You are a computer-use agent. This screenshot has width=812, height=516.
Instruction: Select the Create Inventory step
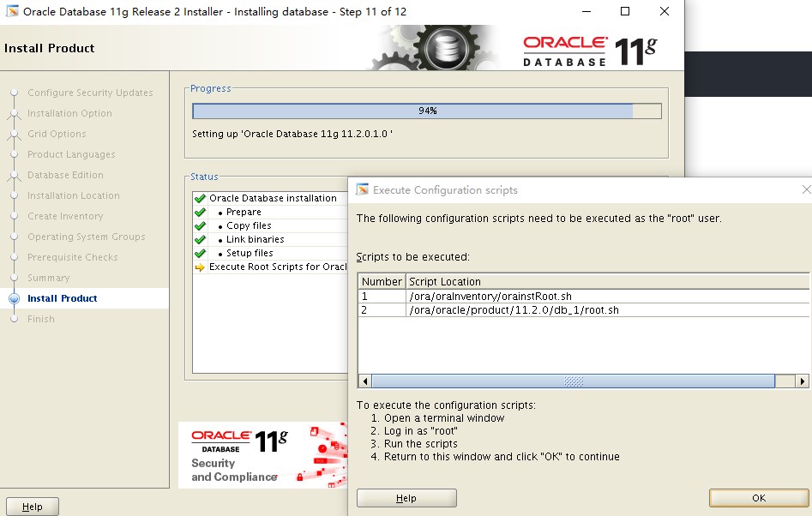(65, 216)
